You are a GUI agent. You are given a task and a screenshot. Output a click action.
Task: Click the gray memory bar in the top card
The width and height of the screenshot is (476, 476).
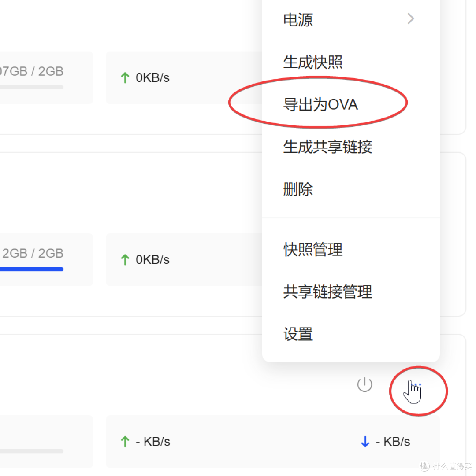[32, 88]
